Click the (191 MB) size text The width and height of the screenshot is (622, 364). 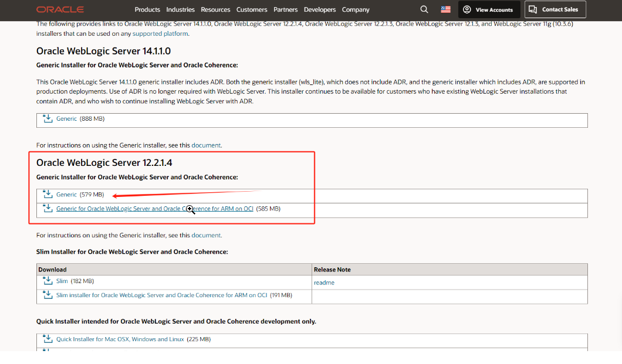pyautogui.click(x=281, y=295)
